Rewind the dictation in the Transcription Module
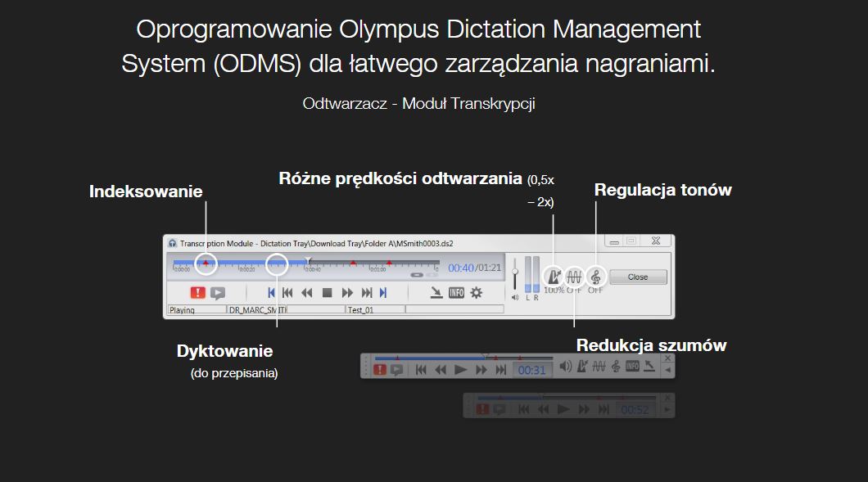The height and width of the screenshot is (482, 868). click(x=307, y=293)
